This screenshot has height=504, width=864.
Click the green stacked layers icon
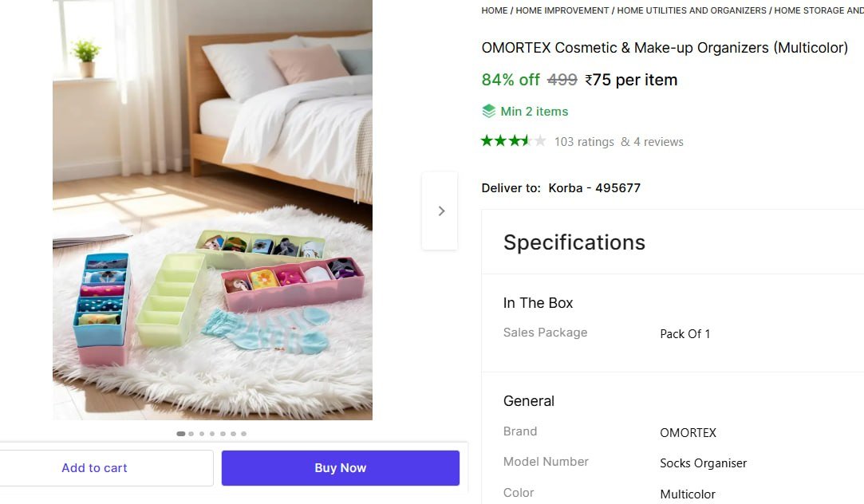(489, 111)
